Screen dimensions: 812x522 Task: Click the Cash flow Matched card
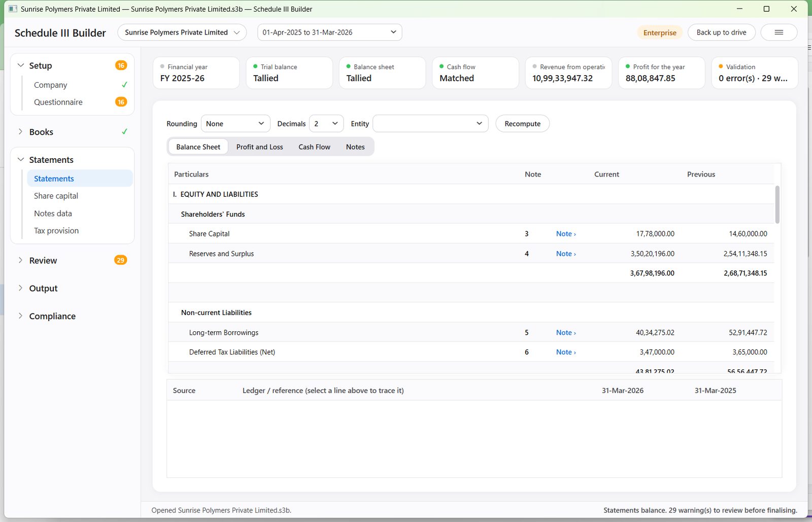tap(475, 73)
